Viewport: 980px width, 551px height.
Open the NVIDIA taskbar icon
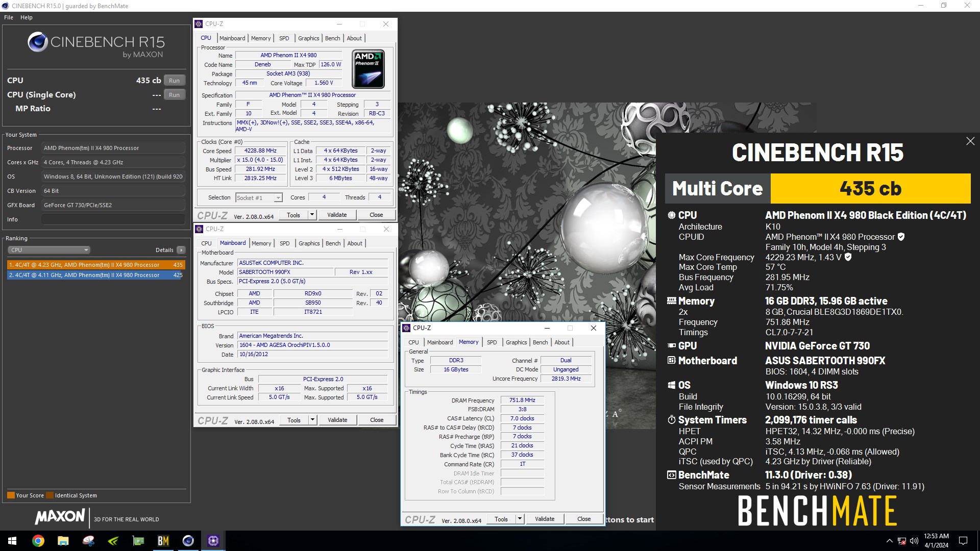(113, 541)
